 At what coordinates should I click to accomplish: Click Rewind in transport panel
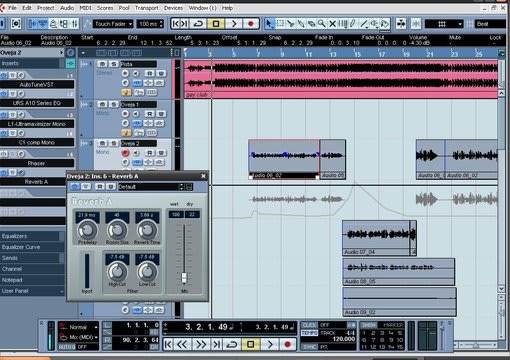pos(182,344)
